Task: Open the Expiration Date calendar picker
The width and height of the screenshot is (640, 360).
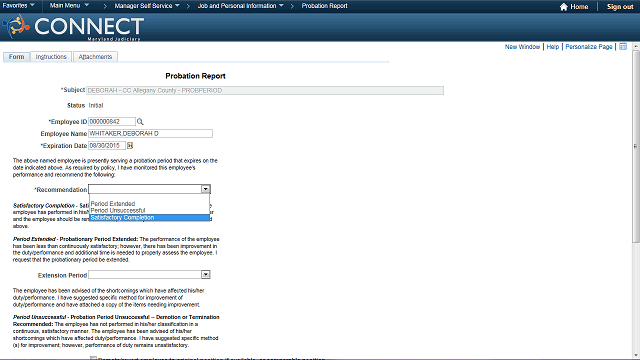Action: (x=130, y=146)
